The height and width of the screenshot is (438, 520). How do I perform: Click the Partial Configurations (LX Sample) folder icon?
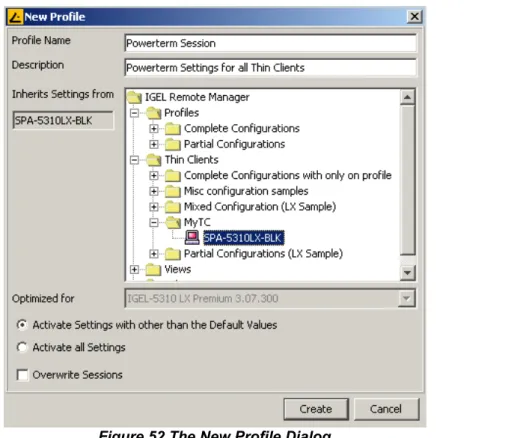click(x=173, y=254)
